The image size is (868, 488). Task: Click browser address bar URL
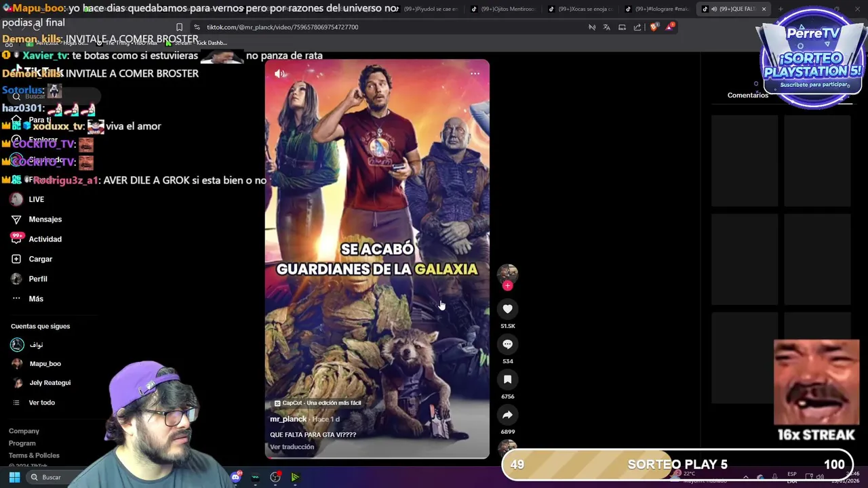[282, 27]
